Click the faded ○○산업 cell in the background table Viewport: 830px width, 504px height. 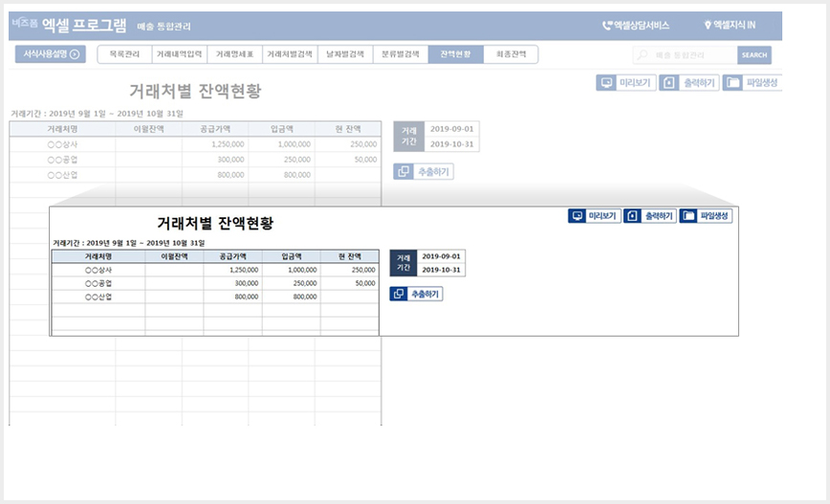62,175
